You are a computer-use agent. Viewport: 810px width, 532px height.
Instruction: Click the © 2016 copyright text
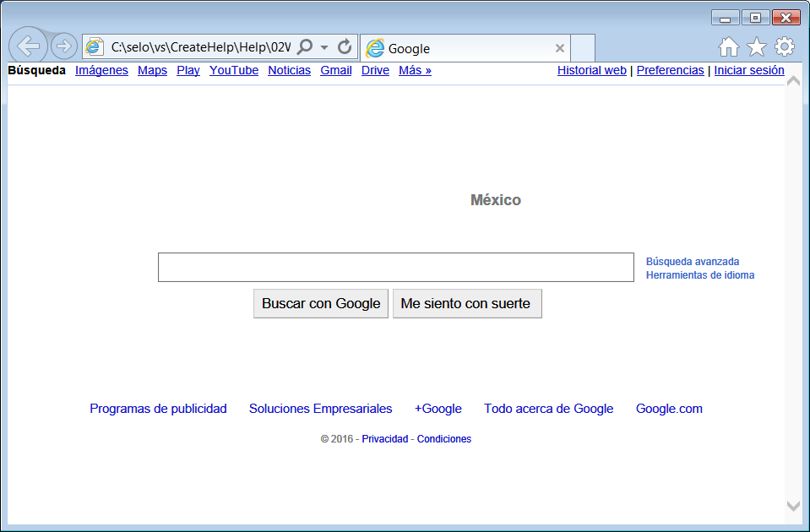pyautogui.click(x=337, y=439)
